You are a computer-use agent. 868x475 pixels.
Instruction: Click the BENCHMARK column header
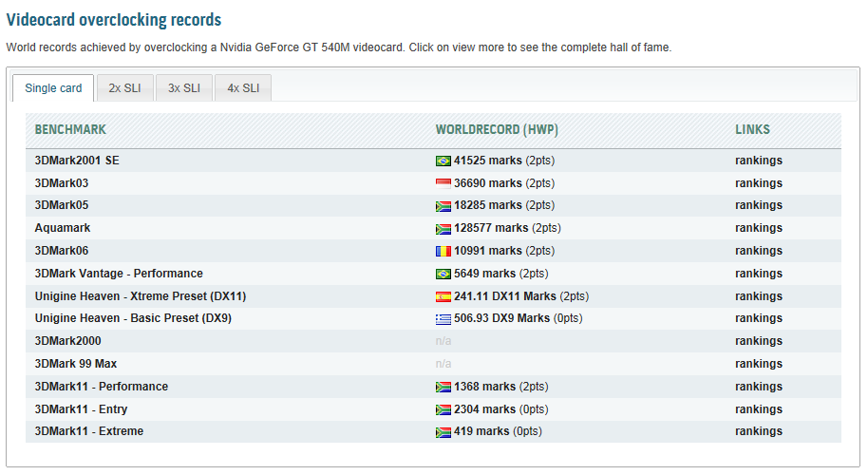70,129
